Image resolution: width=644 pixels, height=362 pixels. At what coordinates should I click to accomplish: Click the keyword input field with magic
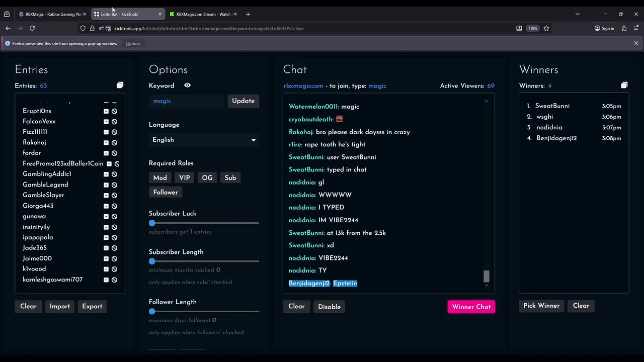[187, 101]
